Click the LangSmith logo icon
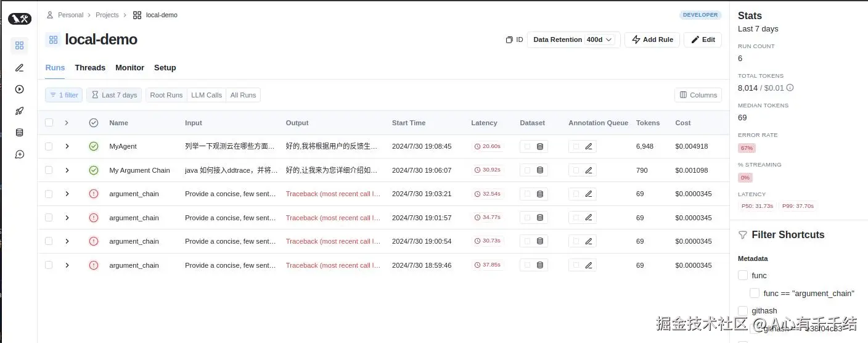 click(x=20, y=19)
